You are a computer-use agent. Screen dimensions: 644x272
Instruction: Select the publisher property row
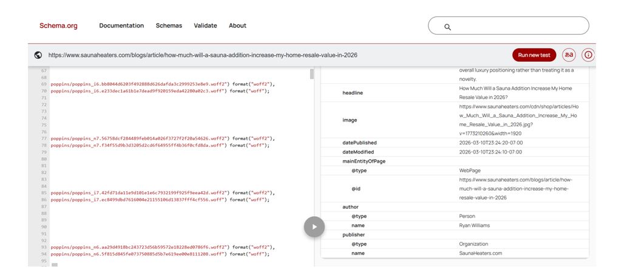point(354,234)
